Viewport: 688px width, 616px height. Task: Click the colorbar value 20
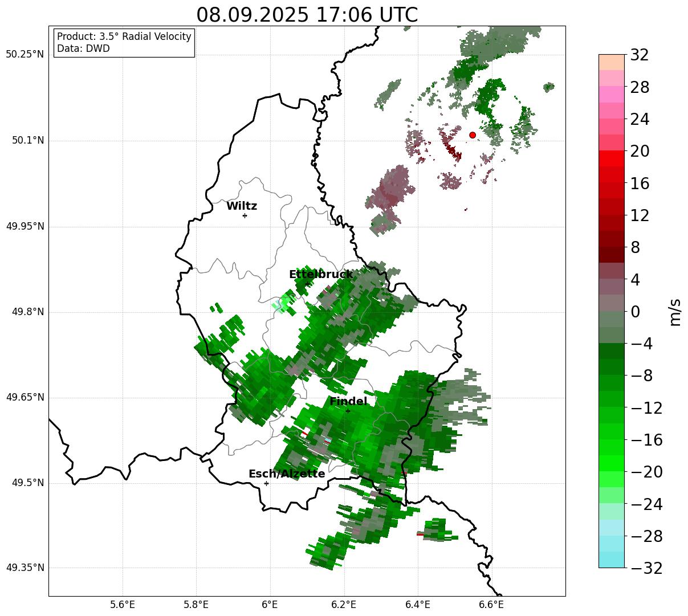640,152
